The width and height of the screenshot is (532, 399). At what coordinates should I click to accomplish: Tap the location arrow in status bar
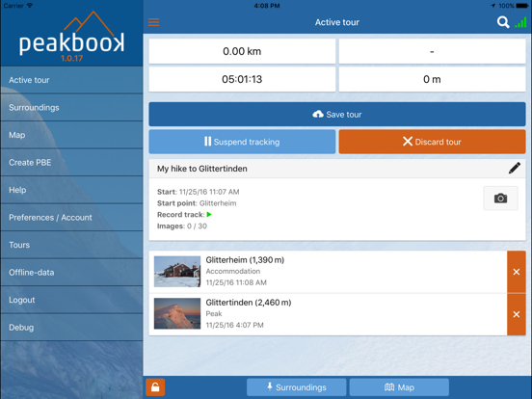(493, 6)
